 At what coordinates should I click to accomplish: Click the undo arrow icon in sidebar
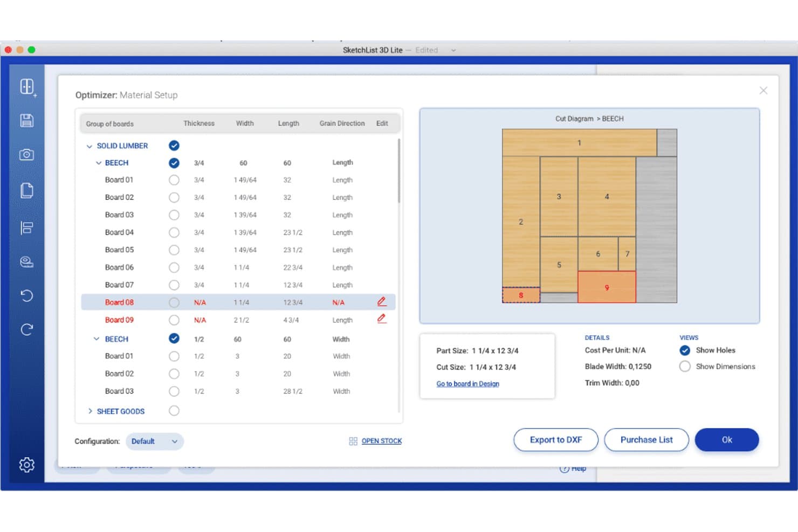click(x=27, y=295)
